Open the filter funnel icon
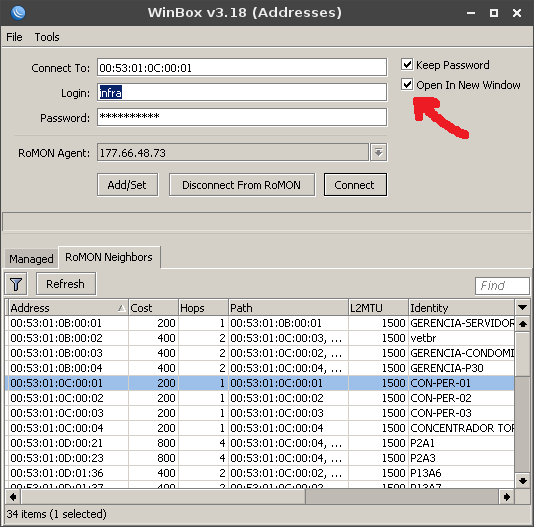Screen dimensions: 534x527 click(x=16, y=284)
